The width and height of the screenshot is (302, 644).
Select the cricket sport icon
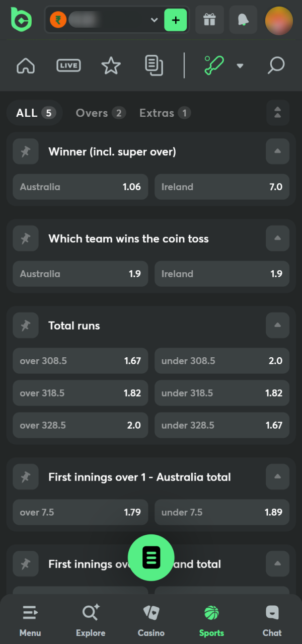coord(213,65)
